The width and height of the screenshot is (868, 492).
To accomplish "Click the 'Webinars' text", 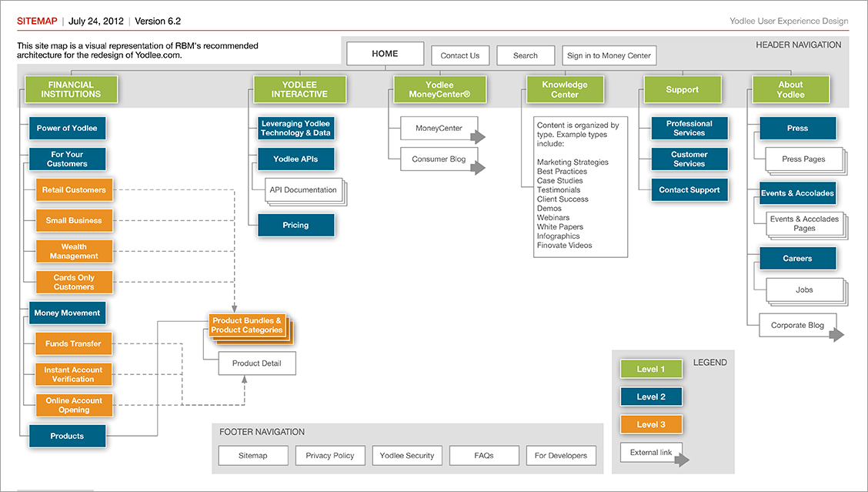I will [x=553, y=218].
